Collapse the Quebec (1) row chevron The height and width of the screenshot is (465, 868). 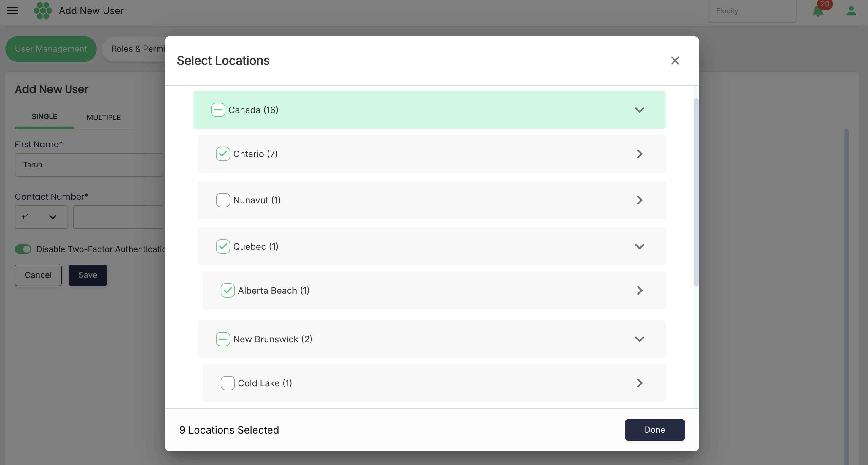[x=639, y=246]
